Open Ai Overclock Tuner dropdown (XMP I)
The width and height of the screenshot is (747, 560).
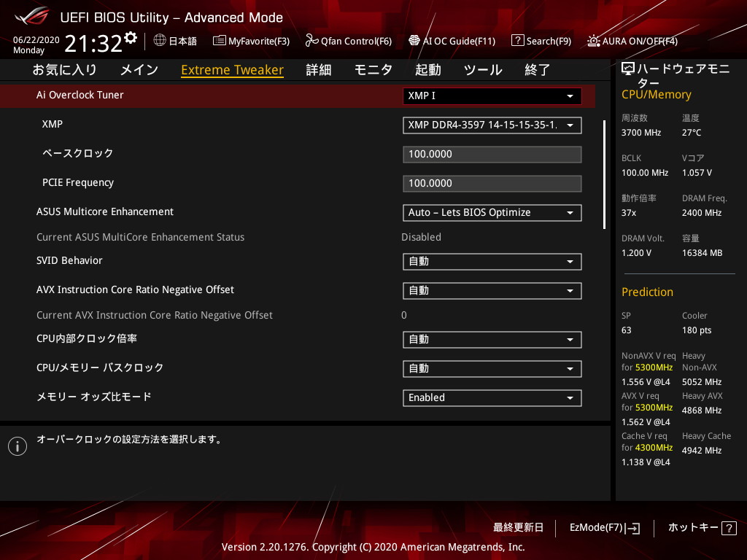pos(492,96)
